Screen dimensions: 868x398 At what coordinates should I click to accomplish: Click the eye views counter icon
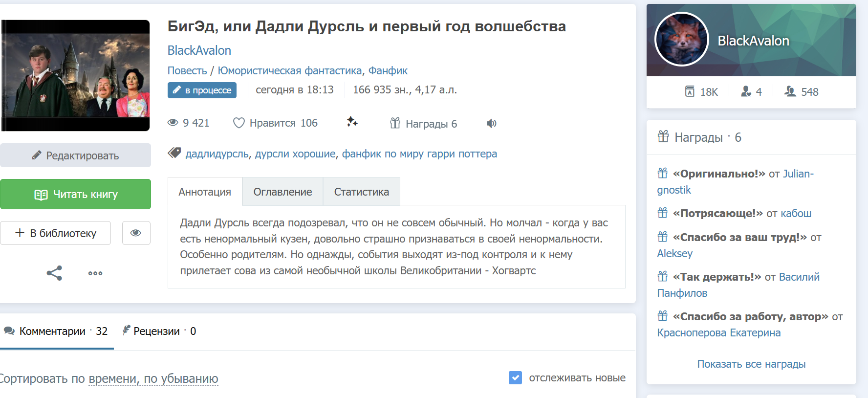[x=173, y=123]
